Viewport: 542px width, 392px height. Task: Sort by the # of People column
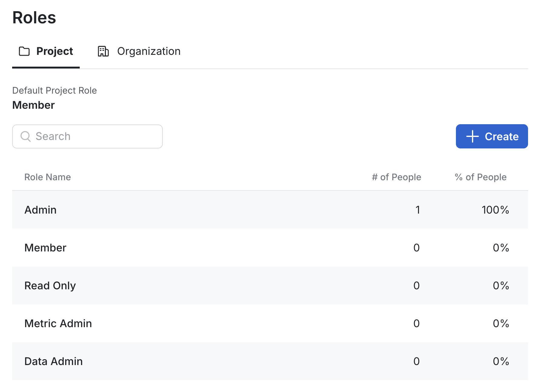(396, 177)
